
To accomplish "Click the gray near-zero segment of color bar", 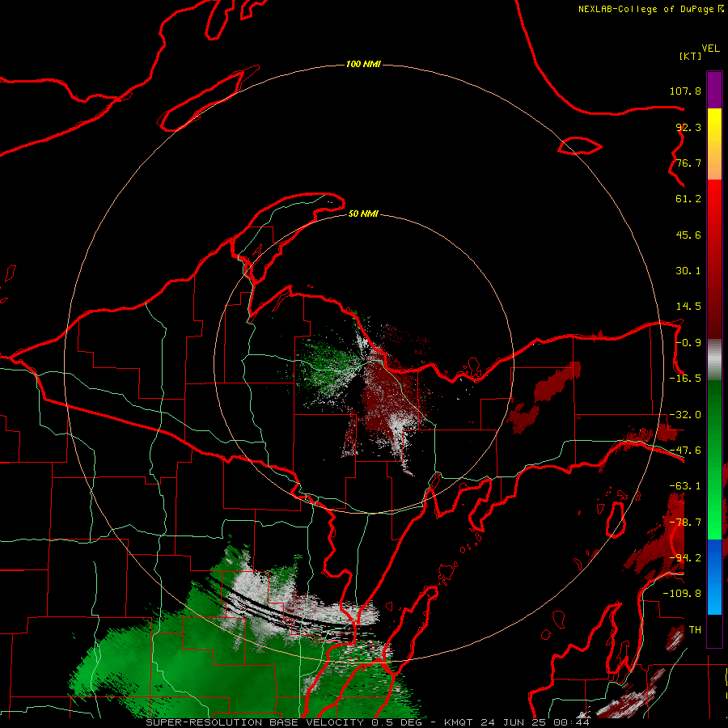I will [x=714, y=360].
